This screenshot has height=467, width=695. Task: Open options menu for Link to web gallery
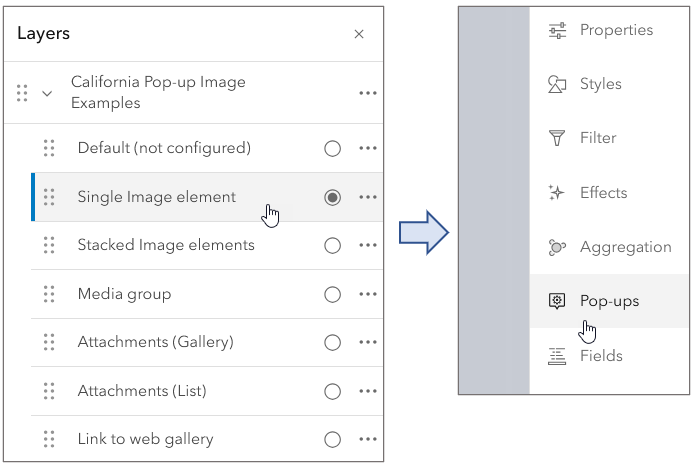[x=367, y=440]
